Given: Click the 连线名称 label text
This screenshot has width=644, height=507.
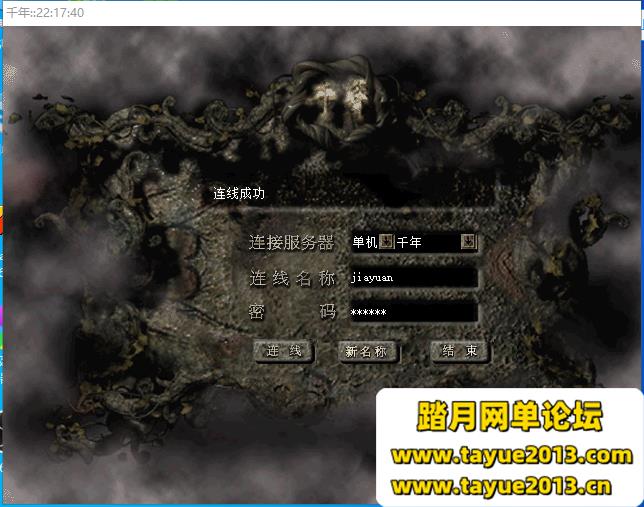Looking at the screenshot, I should [x=292, y=279].
